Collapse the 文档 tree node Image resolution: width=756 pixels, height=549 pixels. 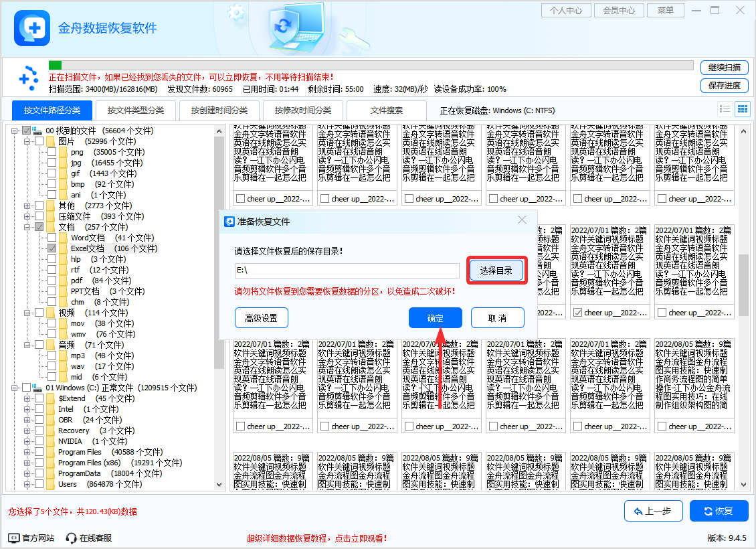coord(27,227)
